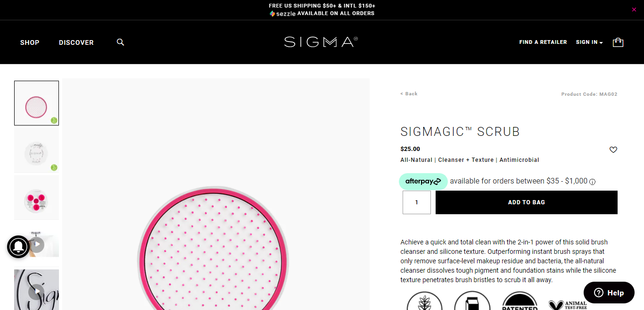Dismiss the shipping promo banner
644x310 pixels.
tap(634, 9)
